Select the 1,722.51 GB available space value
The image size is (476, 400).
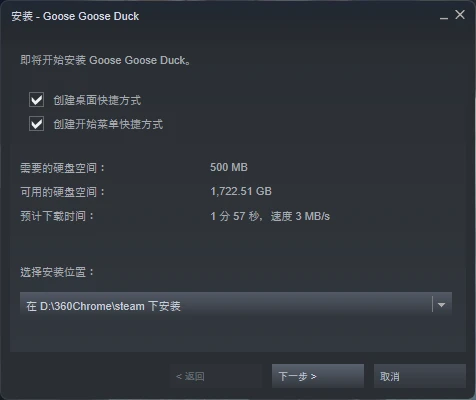[241, 191]
